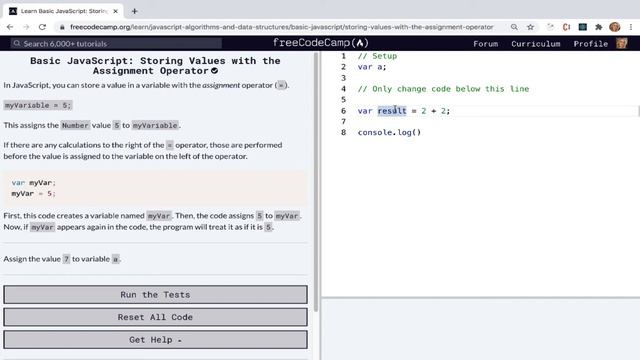Click the address bar URL
The width and height of the screenshot is (640, 360).
(x=282, y=27)
